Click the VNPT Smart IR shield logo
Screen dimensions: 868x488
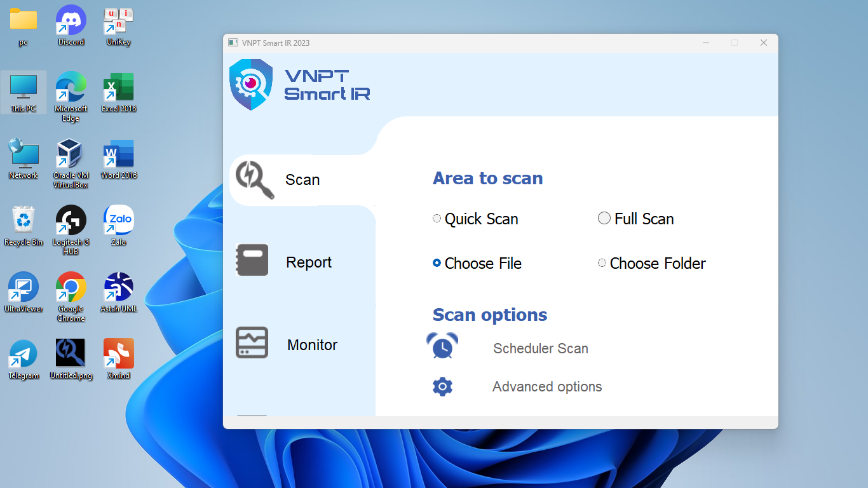251,85
